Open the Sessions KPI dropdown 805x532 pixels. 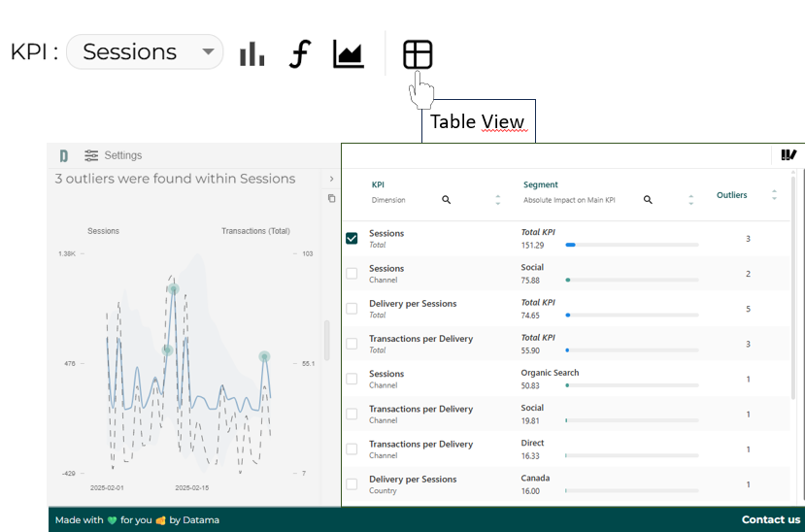(x=145, y=51)
